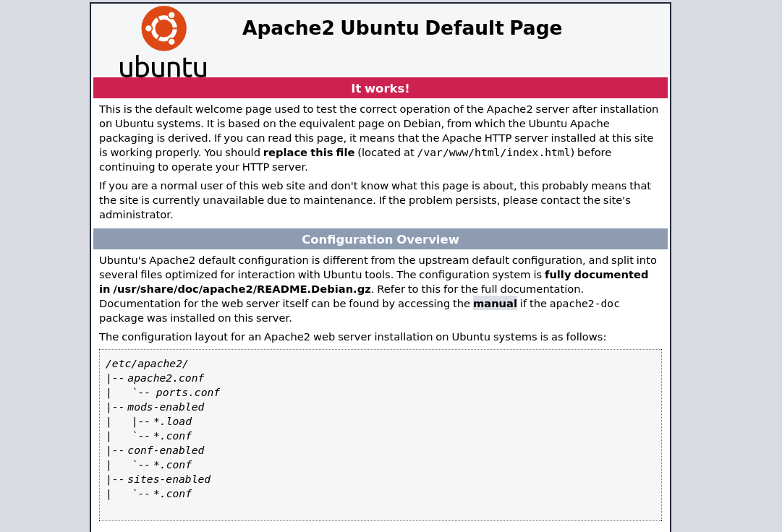The width and height of the screenshot is (782, 532).
Task: Click the Ubuntu logo image
Action: click(x=163, y=42)
